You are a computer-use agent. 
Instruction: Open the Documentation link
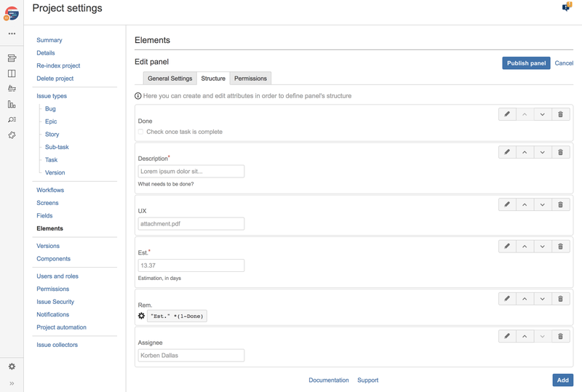click(328, 380)
